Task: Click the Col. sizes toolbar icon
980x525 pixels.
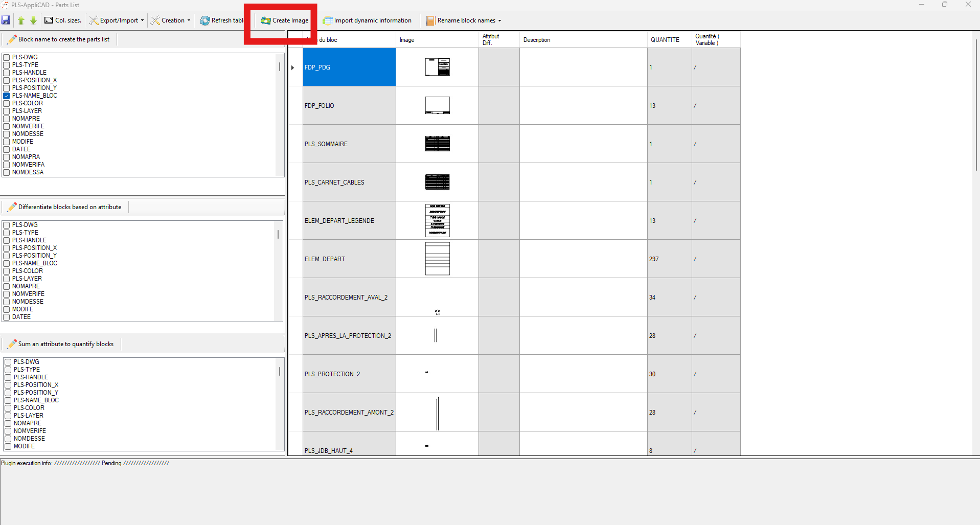Action: point(49,20)
